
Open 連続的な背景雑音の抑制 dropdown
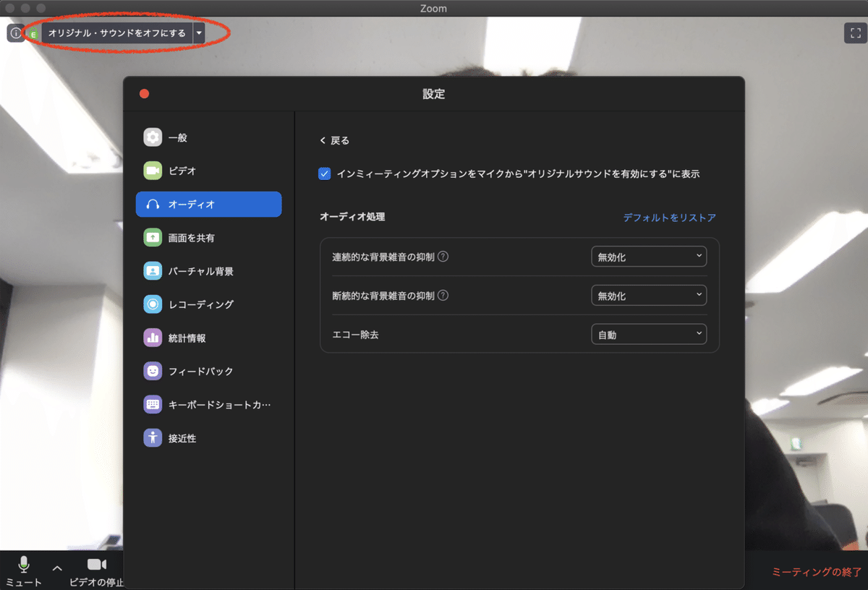(x=649, y=257)
